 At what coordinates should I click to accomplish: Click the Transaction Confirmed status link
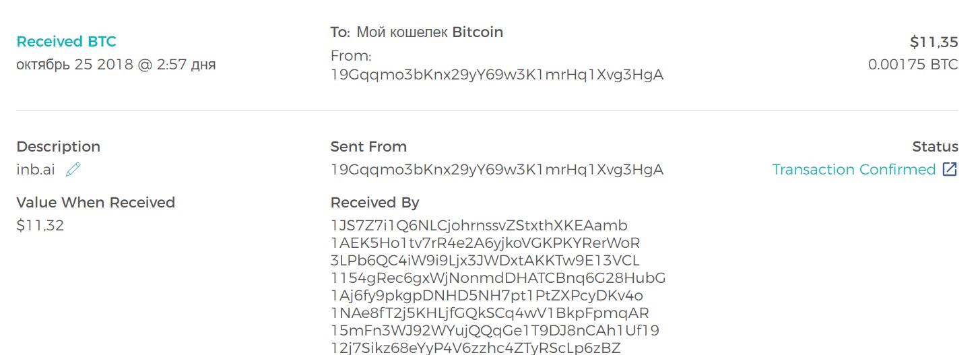coord(853,169)
